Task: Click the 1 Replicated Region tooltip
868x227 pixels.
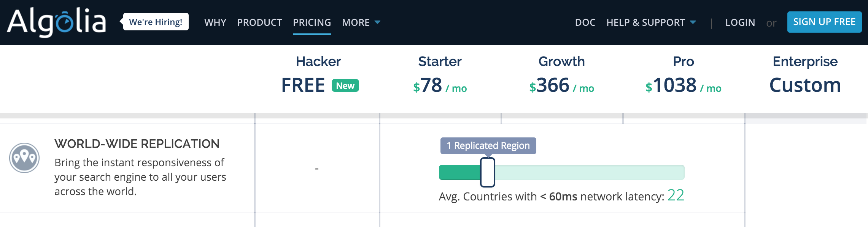Action: [488, 146]
